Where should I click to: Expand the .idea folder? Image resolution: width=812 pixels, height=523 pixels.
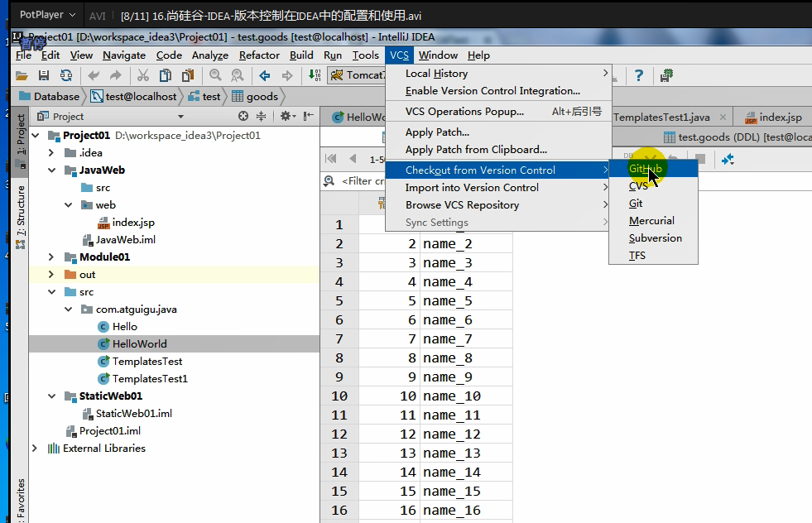(x=51, y=153)
